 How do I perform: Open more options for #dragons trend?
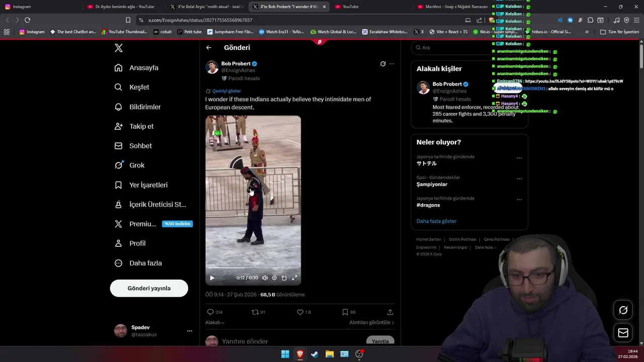[519, 200]
